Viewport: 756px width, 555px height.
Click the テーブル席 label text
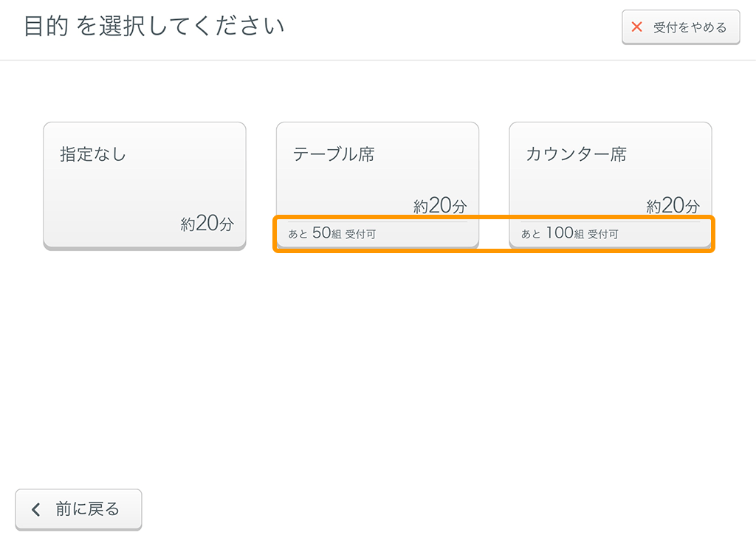click(x=334, y=155)
